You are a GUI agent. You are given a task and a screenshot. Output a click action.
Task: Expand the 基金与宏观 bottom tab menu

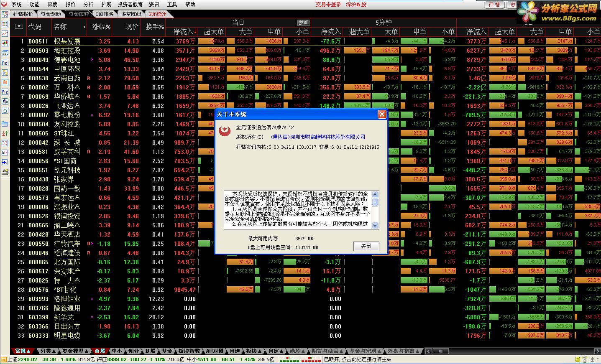(x=365, y=351)
